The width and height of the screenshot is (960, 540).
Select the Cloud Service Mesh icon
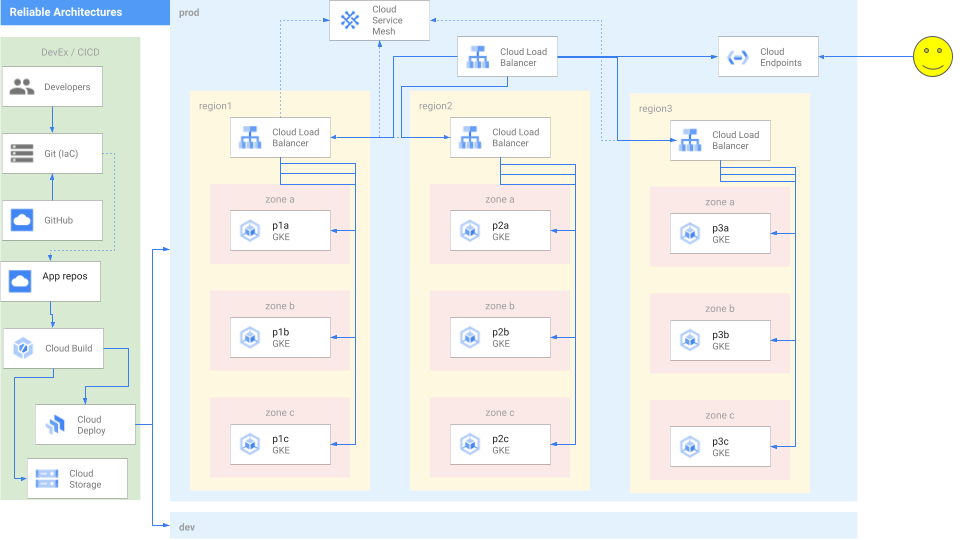coord(350,20)
